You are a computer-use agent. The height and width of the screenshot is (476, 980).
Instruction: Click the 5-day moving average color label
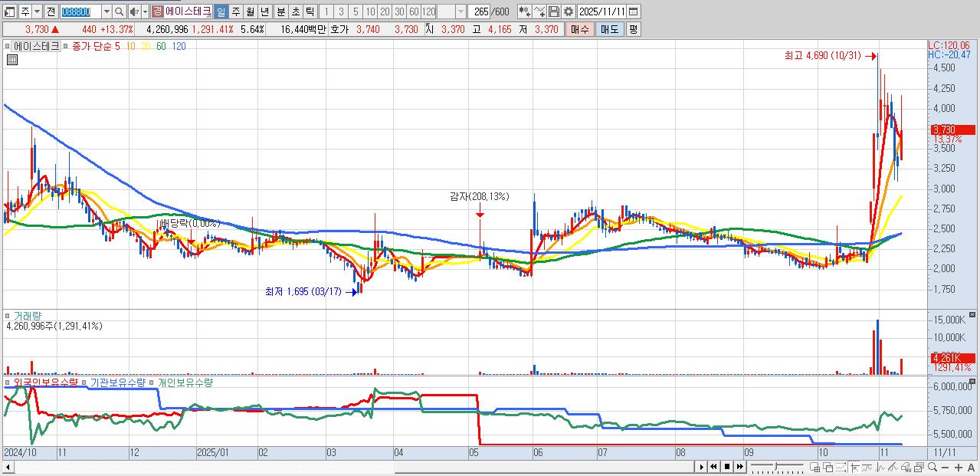click(117, 46)
